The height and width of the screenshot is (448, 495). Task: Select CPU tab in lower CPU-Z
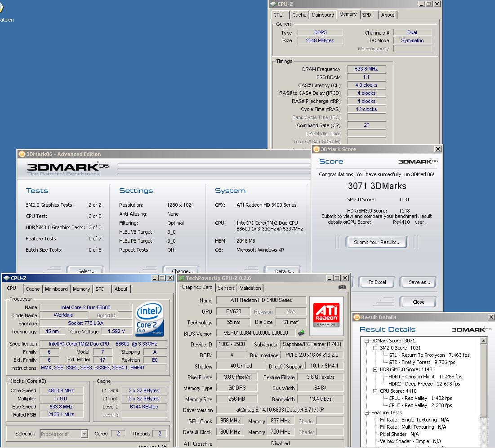(x=12, y=288)
